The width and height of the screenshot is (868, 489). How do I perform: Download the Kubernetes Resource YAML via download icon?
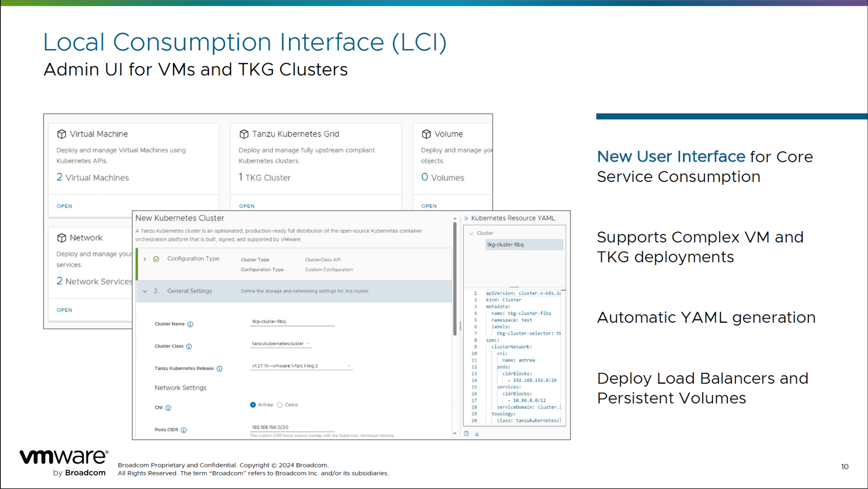[x=477, y=434]
